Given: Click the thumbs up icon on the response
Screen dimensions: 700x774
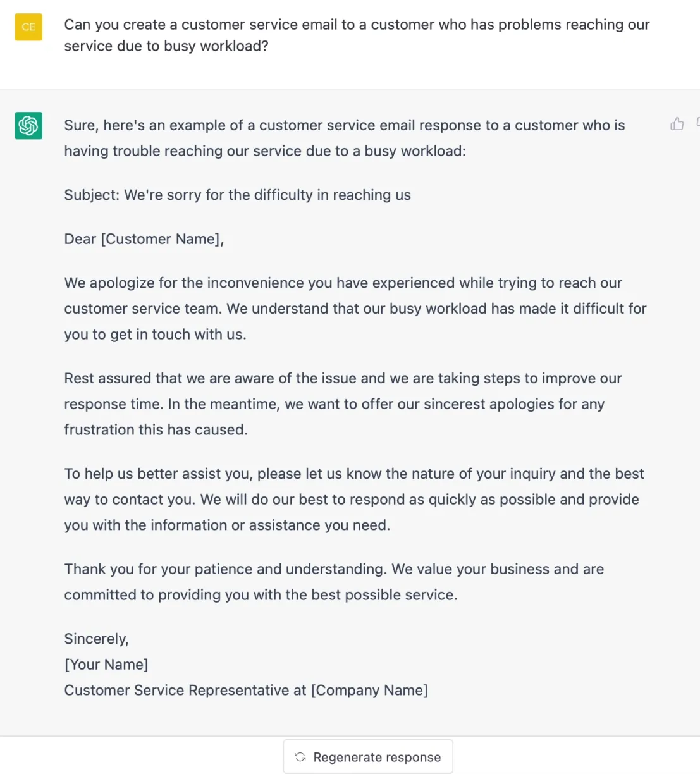Looking at the screenshot, I should click(x=677, y=124).
